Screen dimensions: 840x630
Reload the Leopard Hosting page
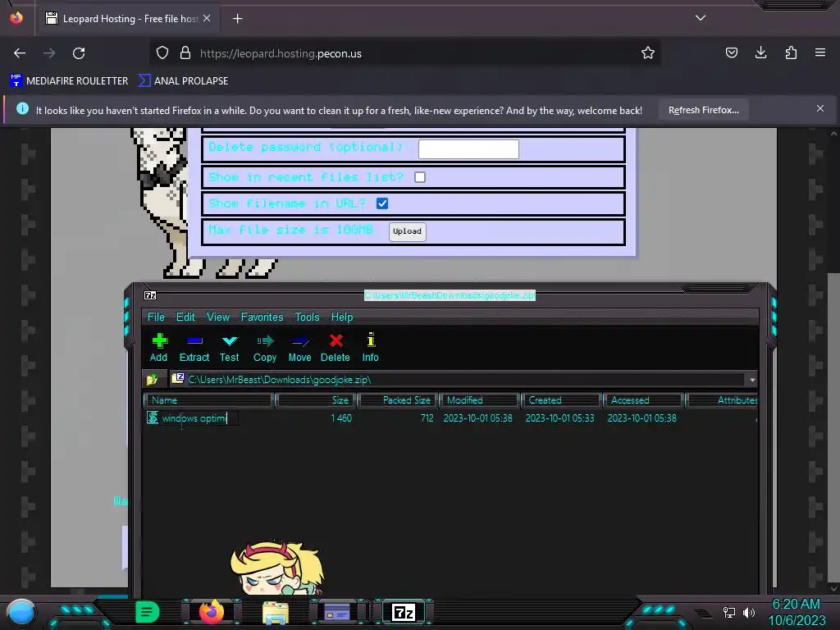[79, 53]
